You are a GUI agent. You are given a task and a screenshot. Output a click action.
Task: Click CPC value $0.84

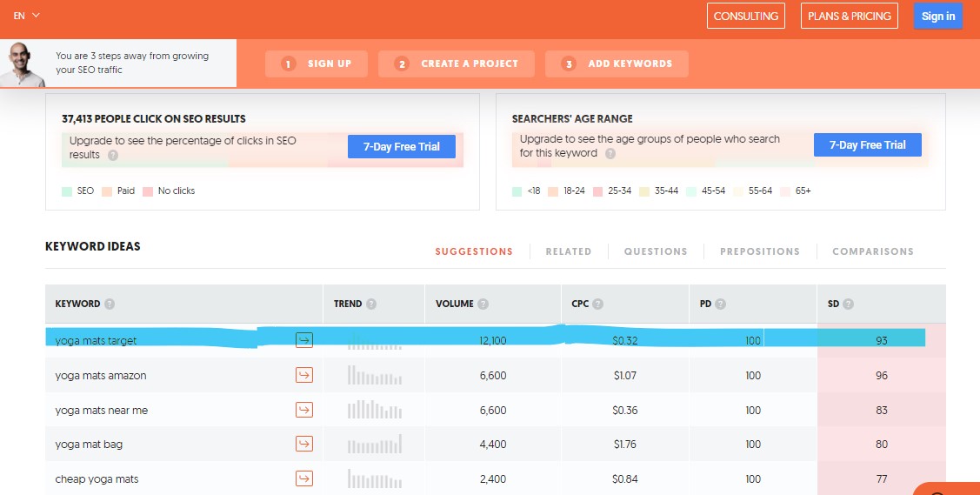coord(625,479)
